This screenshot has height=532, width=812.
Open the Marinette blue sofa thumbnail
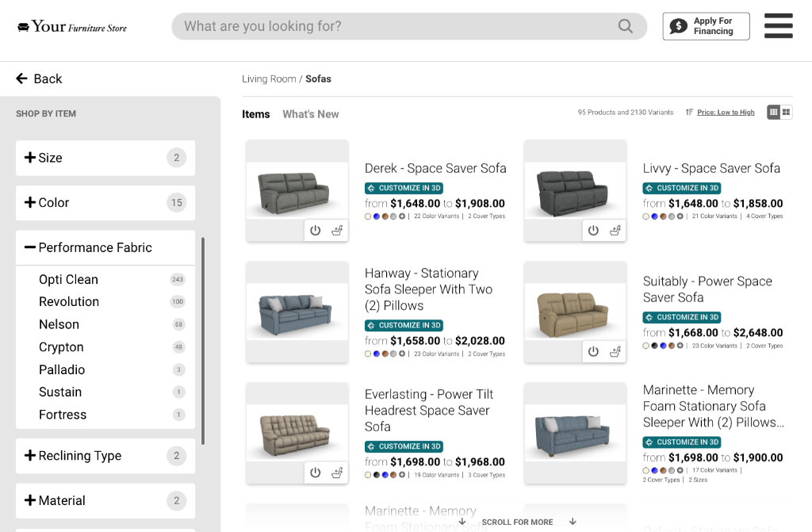[576, 433]
